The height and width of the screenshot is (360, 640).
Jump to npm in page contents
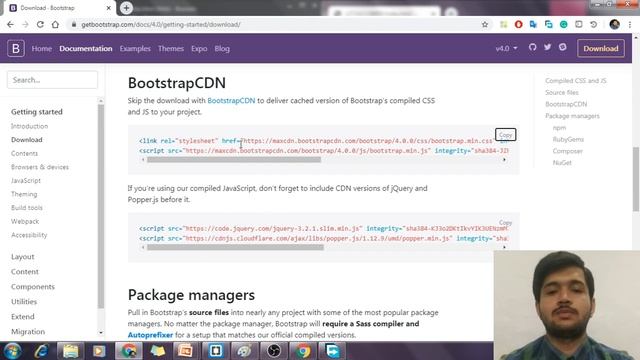[559, 128]
